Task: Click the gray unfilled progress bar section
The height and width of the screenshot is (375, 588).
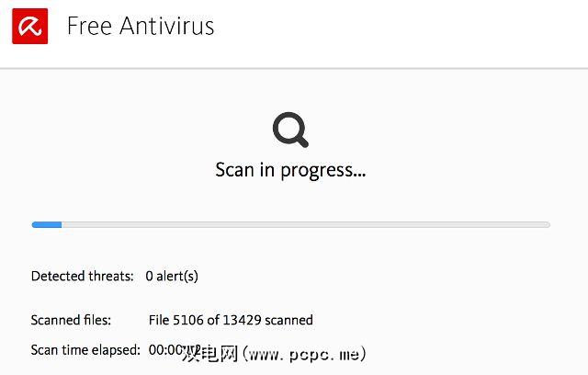Action: (303, 224)
